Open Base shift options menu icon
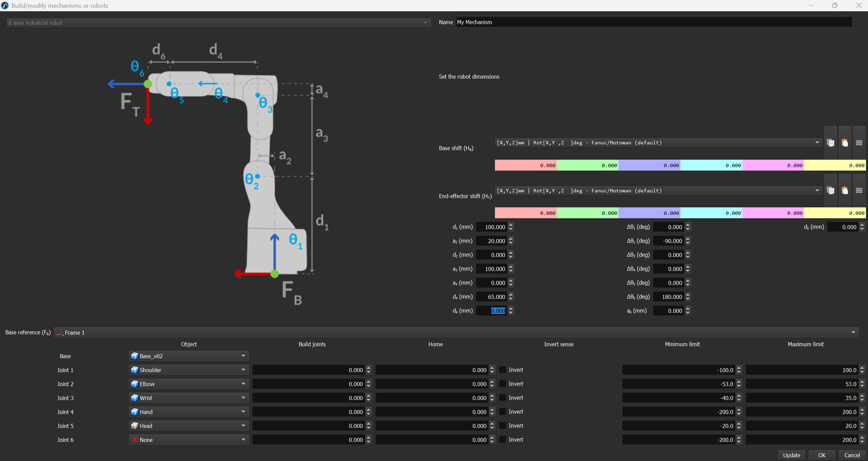The height and width of the screenshot is (461, 868). coord(859,143)
